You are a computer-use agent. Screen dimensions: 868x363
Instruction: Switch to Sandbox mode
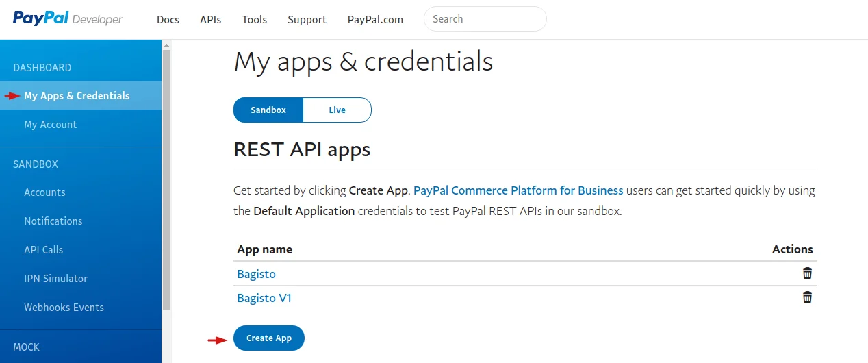point(268,110)
